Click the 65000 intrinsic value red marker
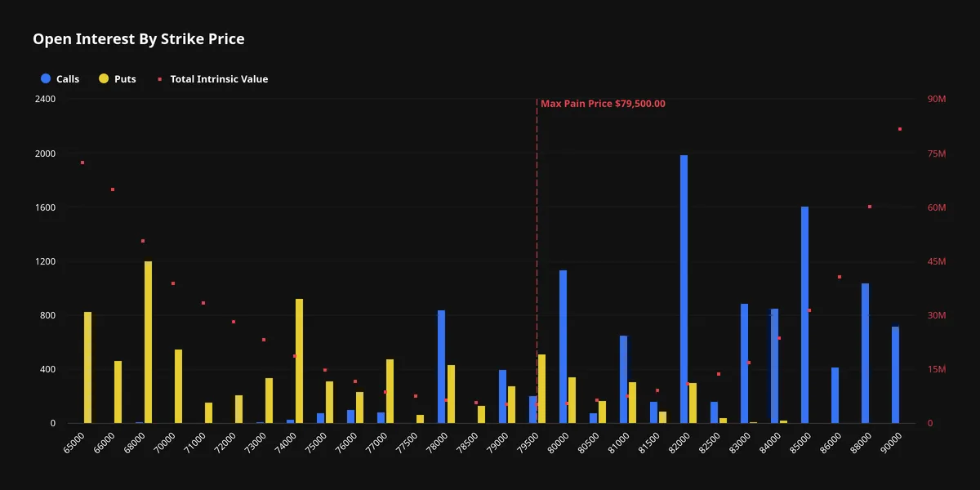Viewport: 980px width, 490px height. [x=82, y=163]
